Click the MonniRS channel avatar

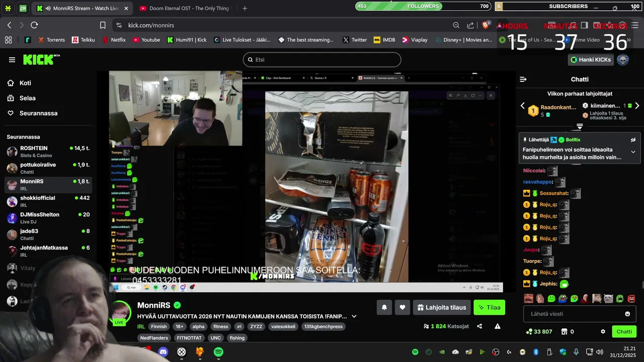point(121,312)
